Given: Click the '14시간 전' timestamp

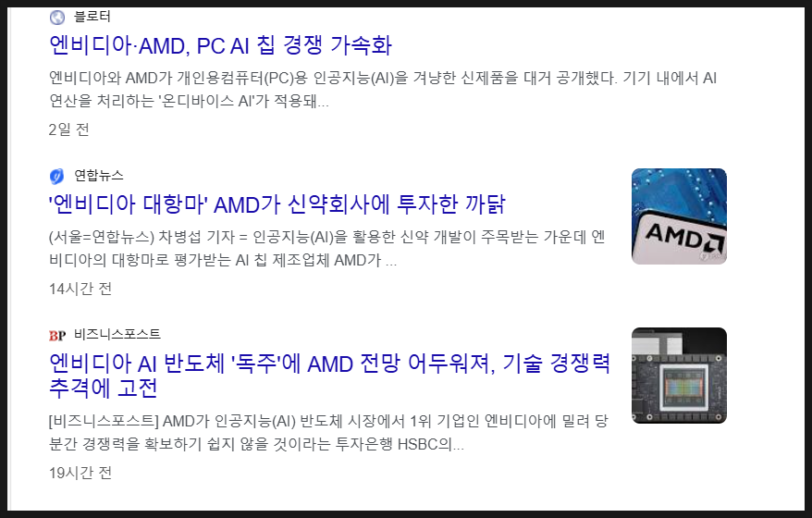Looking at the screenshot, I should (80, 289).
